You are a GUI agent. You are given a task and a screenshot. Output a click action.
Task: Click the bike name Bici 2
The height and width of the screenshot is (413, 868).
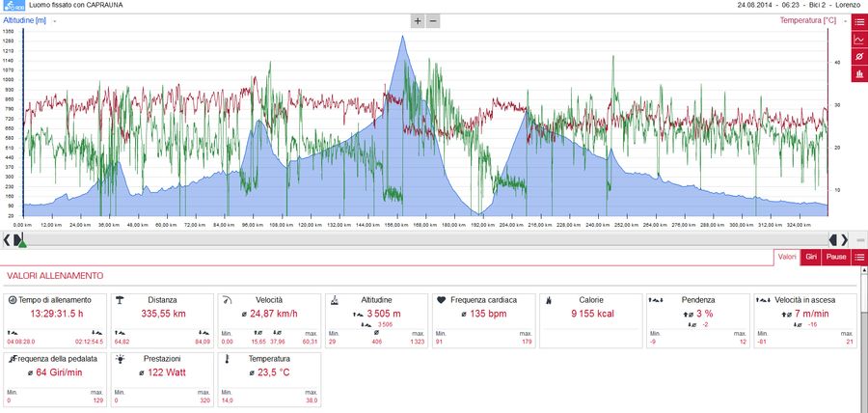(x=818, y=5)
